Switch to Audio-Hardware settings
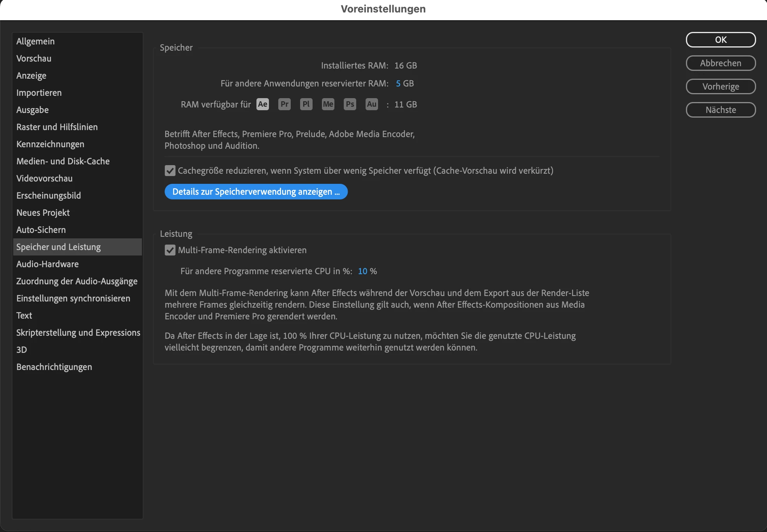 point(48,264)
